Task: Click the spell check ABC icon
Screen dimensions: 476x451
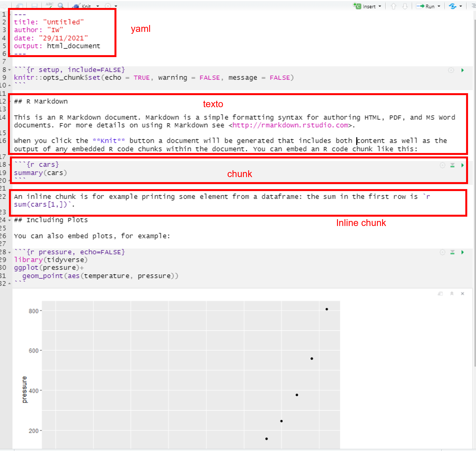Action: tap(50, 5)
